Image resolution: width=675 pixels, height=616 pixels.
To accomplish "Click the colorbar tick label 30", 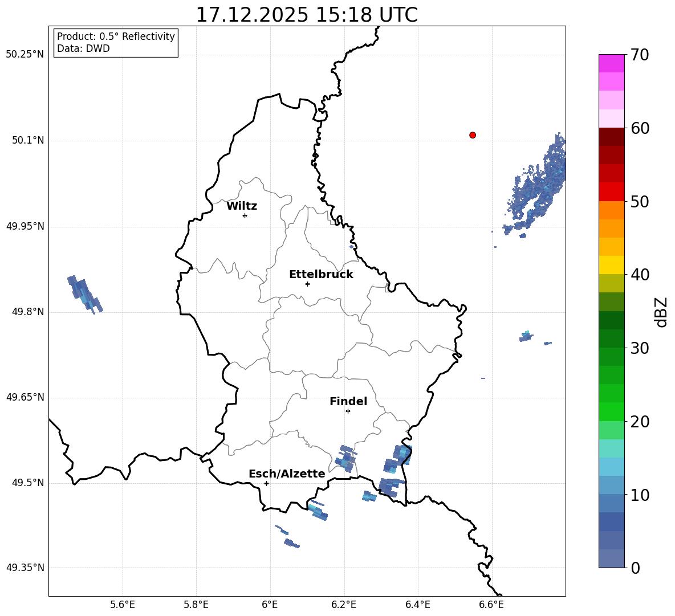I will (640, 348).
